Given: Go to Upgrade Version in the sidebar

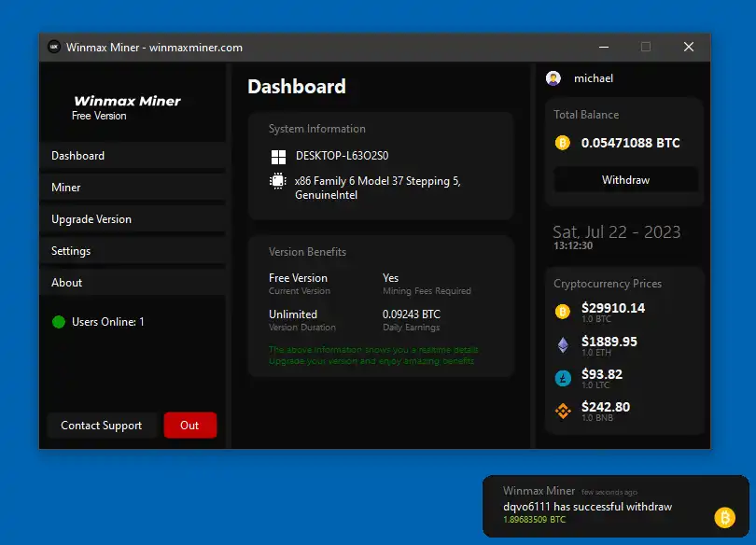Looking at the screenshot, I should [133, 219].
